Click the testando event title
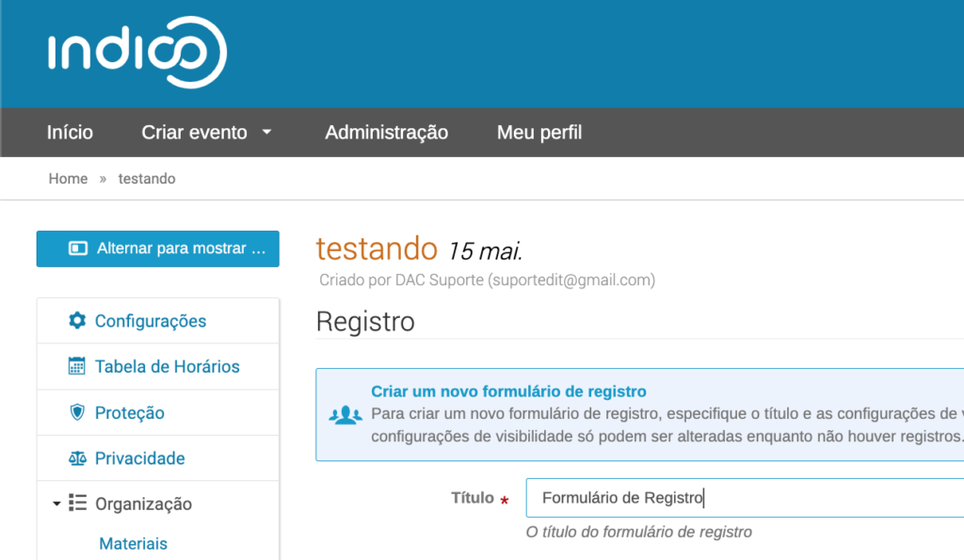The height and width of the screenshot is (560, 964). [377, 249]
